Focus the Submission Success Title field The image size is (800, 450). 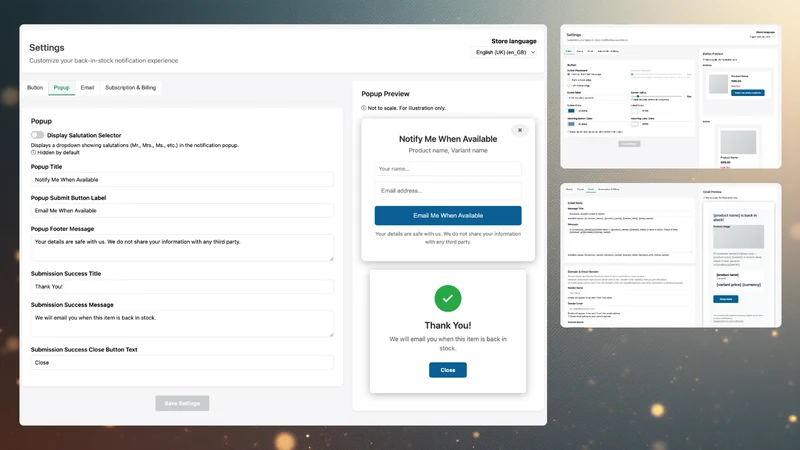pyautogui.click(x=182, y=287)
